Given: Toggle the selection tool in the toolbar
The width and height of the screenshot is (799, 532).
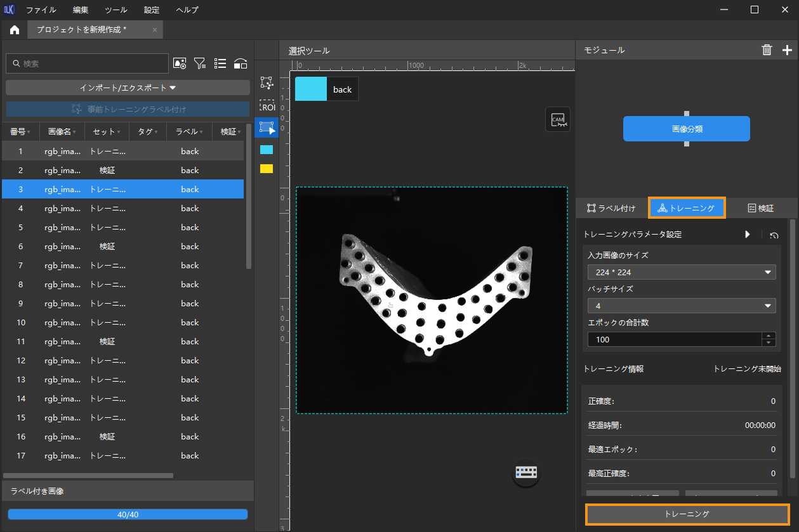Looking at the screenshot, I should click(267, 128).
